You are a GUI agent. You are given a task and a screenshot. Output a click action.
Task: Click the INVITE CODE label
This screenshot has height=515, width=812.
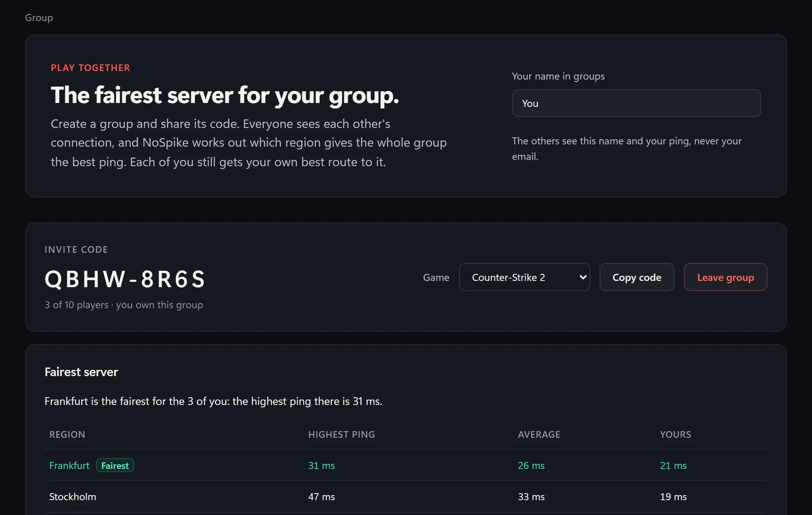pos(76,249)
